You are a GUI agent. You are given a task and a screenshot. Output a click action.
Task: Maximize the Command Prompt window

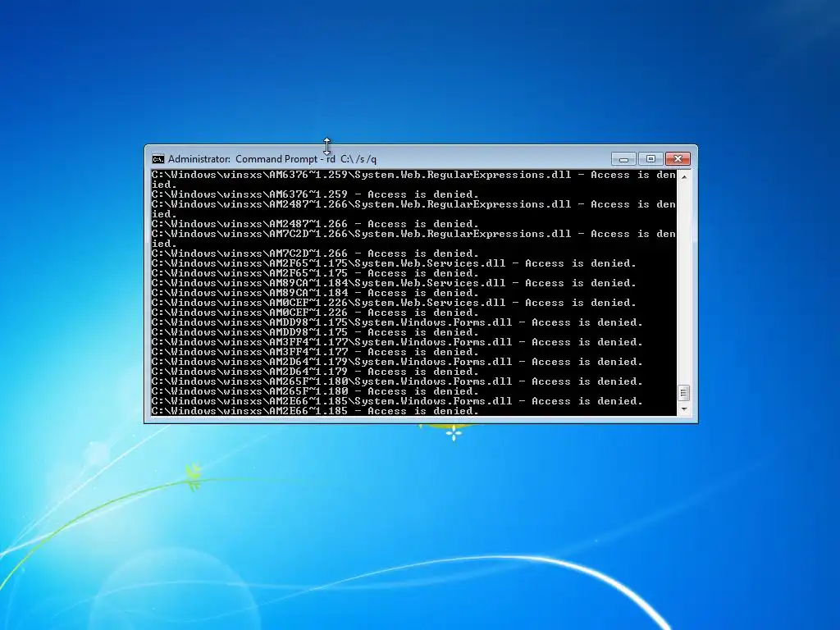tap(651, 159)
